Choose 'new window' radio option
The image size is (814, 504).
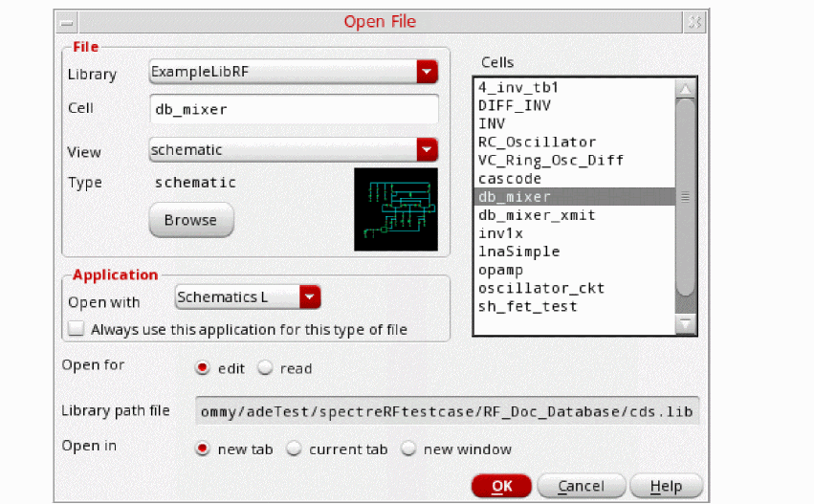[x=408, y=449]
